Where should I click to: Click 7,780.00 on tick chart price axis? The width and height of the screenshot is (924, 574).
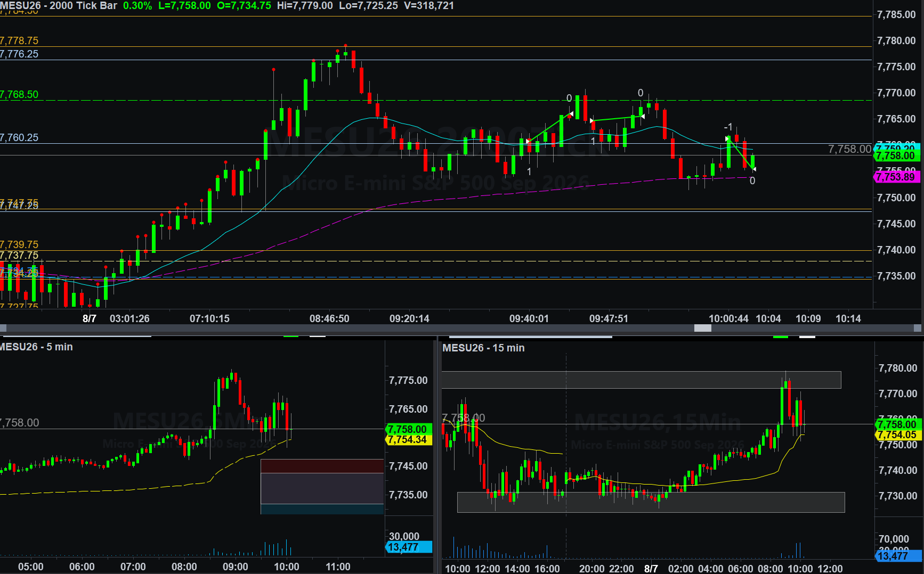[x=896, y=40]
